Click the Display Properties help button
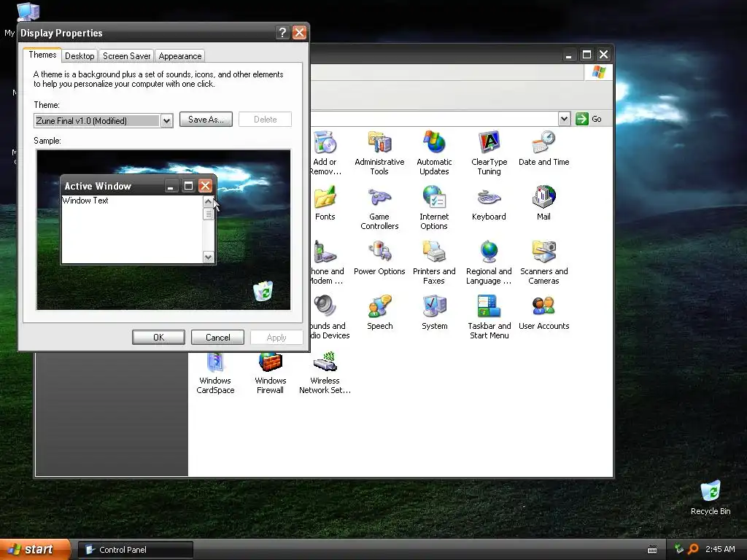747x560 pixels. [282, 32]
